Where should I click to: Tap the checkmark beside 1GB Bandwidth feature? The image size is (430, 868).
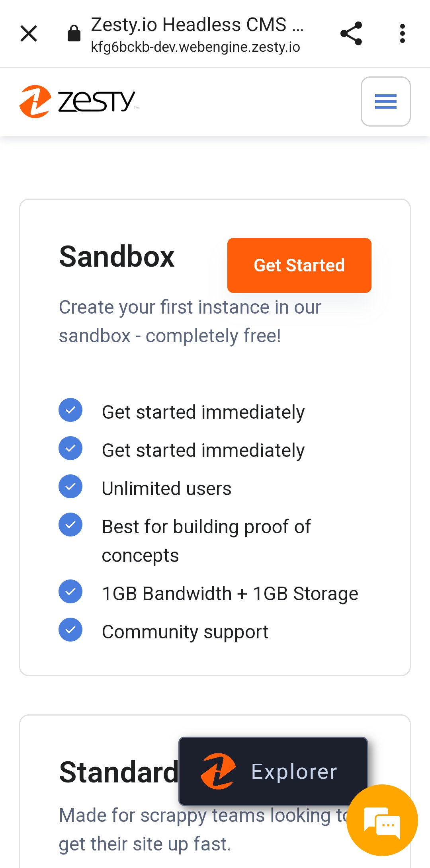tap(70, 591)
